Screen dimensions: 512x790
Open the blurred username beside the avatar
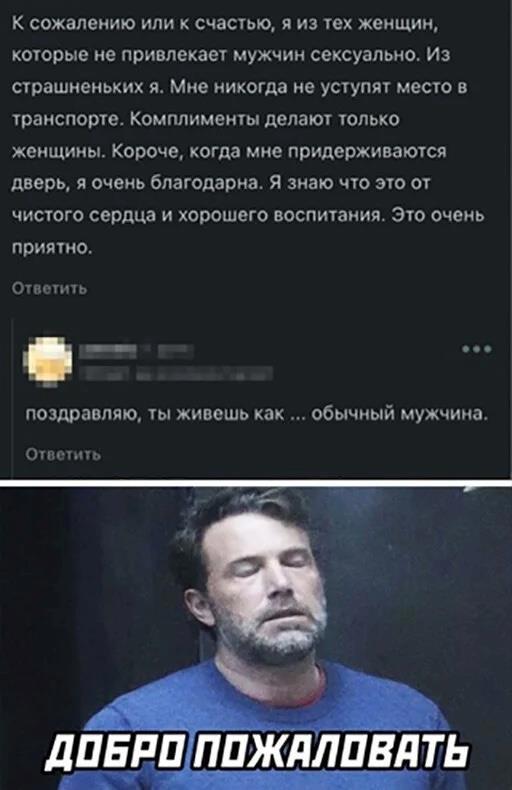(x=106, y=350)
